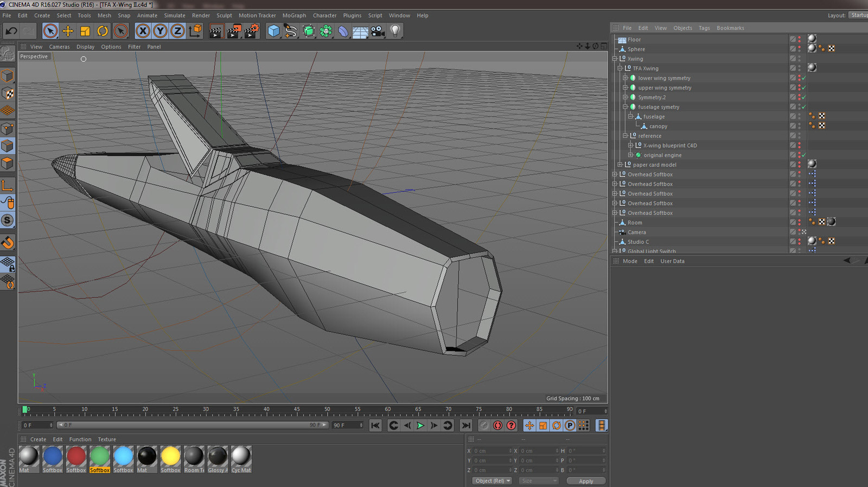868x487 pixels.
Task: Click the Tweak mouse icon in the left toolbar
Action: tap(8, 203)
